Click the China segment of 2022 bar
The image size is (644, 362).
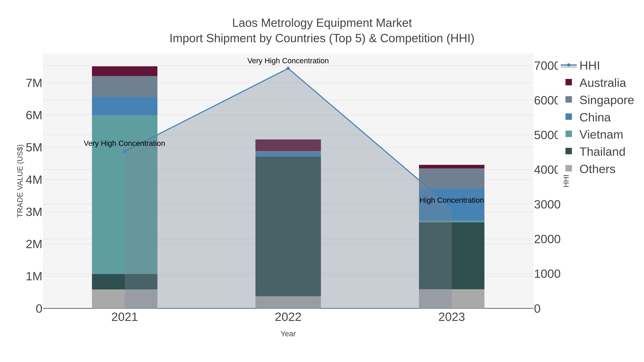point(288,154)
